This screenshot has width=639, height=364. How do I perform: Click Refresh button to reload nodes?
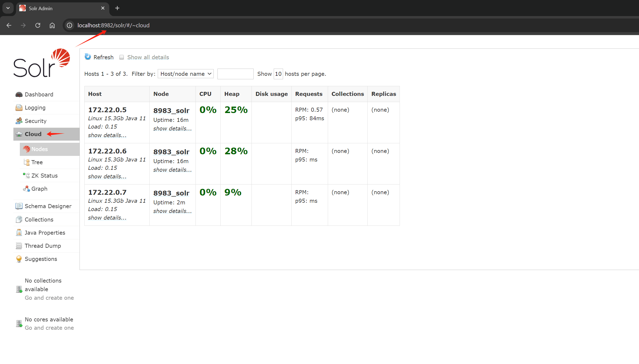pos(100,58)
